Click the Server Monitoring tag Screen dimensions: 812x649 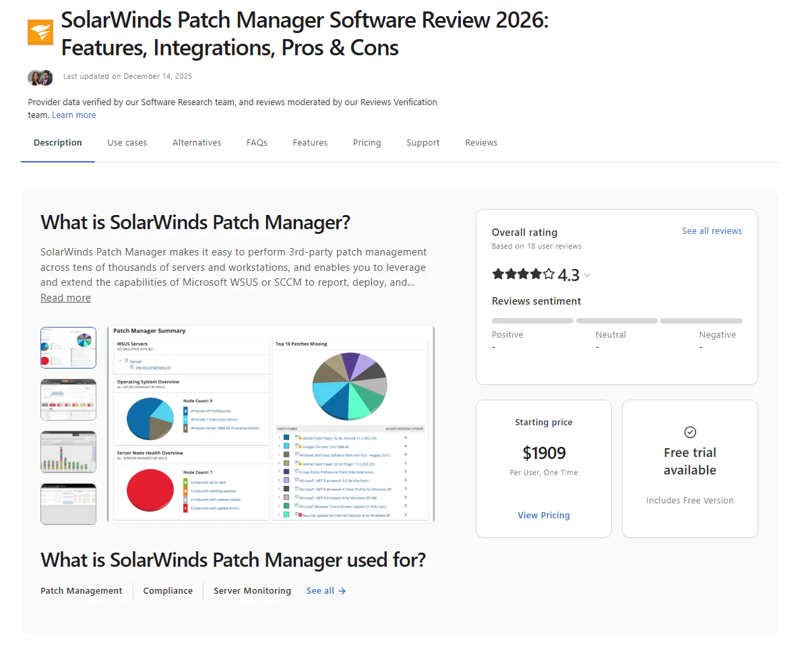253,591
